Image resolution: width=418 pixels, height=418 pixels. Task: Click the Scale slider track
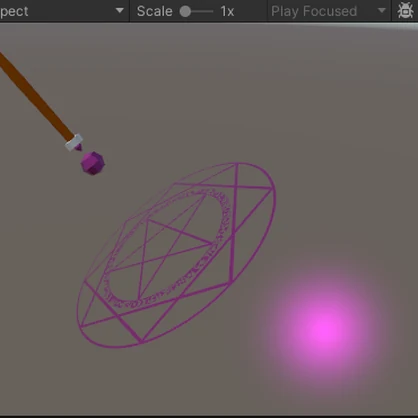click(x=197, y=11)
